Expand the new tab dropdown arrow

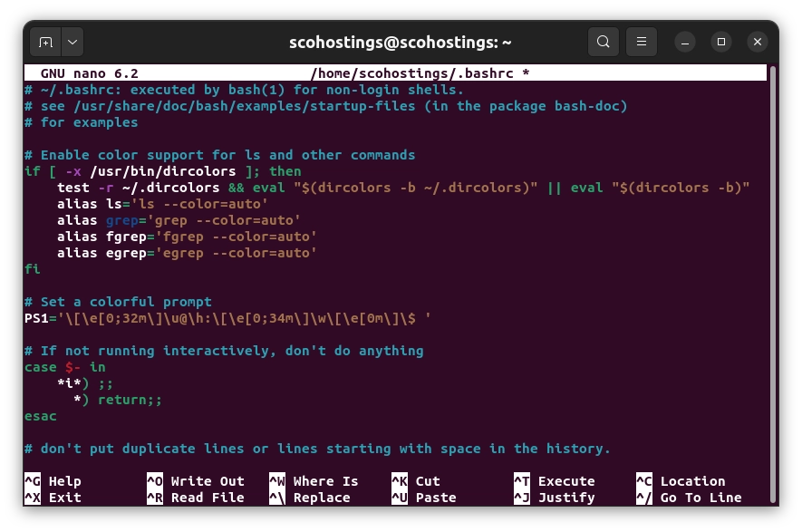tap(72, 42)
